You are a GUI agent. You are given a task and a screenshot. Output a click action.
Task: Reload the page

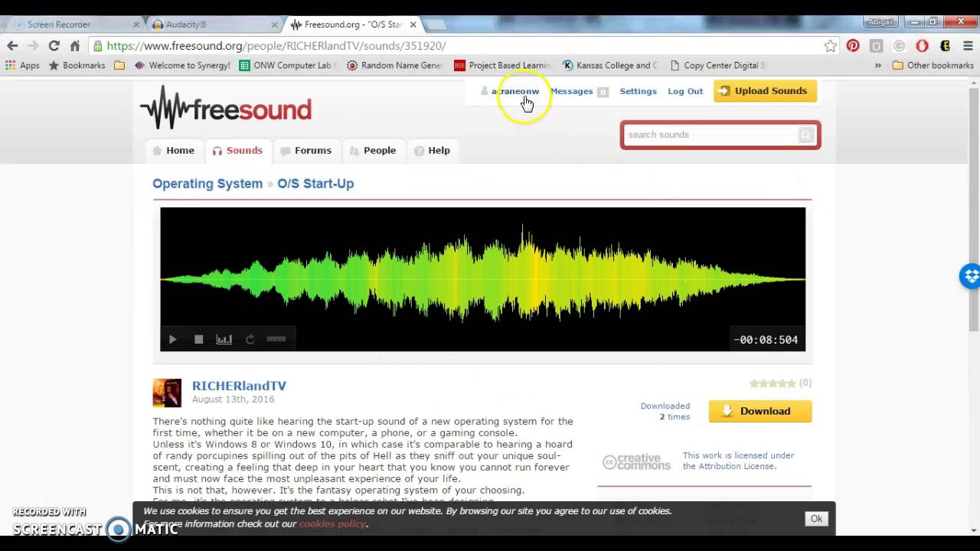pos(54,46)
